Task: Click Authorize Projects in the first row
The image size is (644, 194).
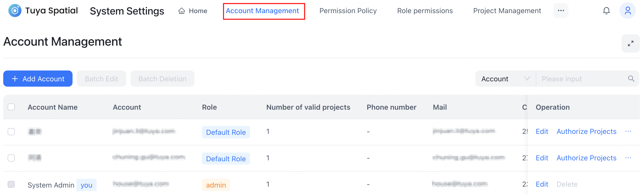Action: pos(586,131)
